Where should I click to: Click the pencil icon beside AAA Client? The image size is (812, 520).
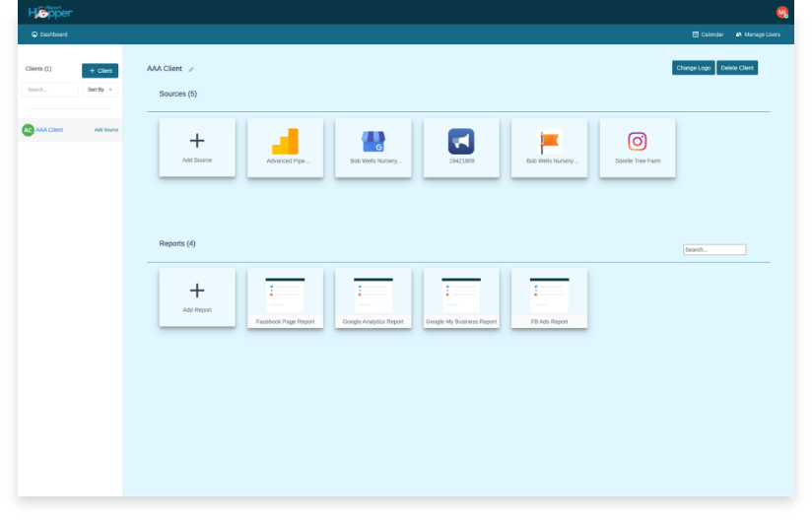pos(192,70)
